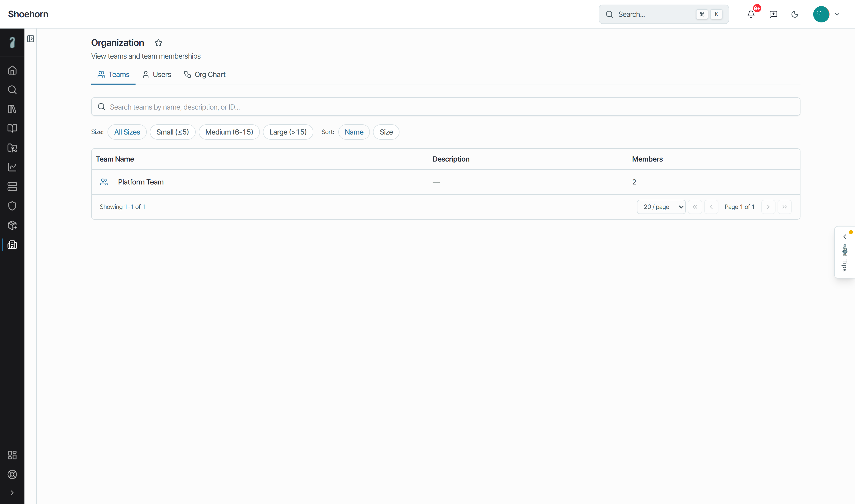
Task: Go to the previous page
Action: click(x=711, y=207)
